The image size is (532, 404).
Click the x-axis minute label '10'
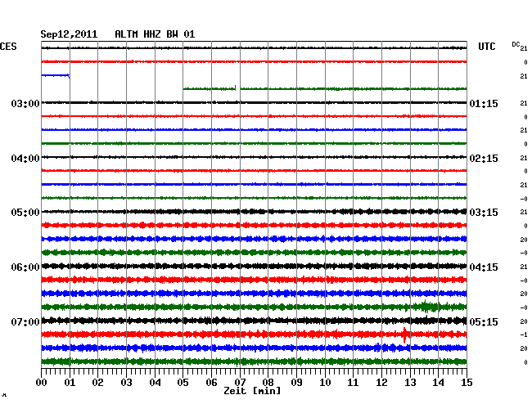pyautogui.click(x=325, y=382)
